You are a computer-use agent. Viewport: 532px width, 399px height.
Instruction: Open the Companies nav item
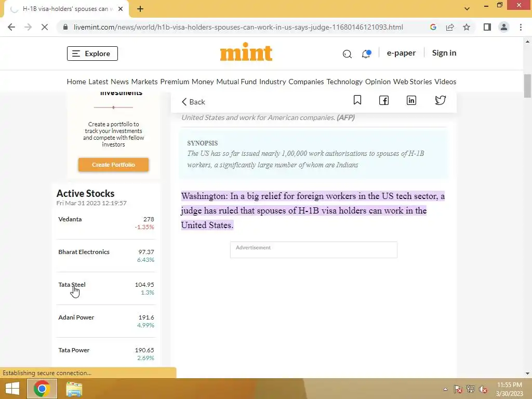click(306, 82)
